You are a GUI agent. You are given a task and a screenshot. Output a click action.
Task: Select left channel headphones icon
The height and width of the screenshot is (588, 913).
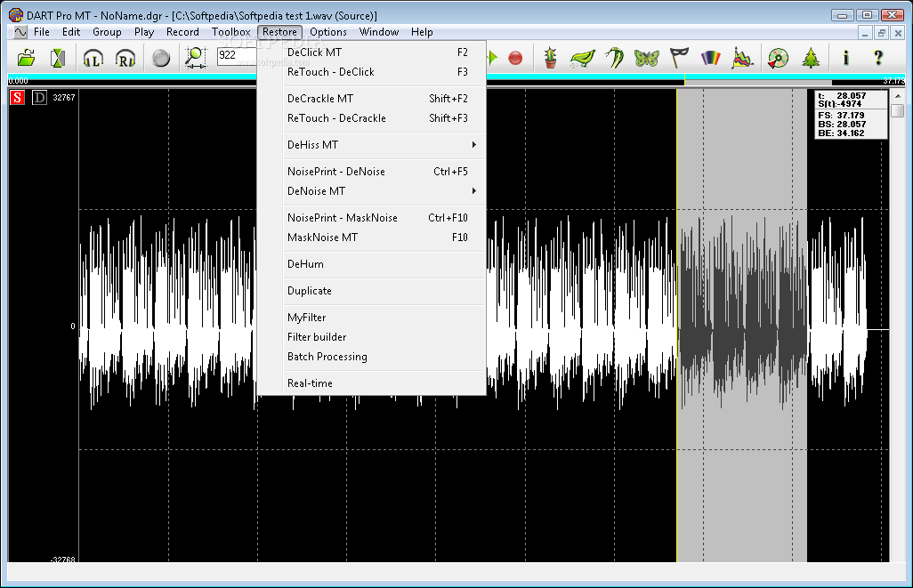tap(93, 58)
